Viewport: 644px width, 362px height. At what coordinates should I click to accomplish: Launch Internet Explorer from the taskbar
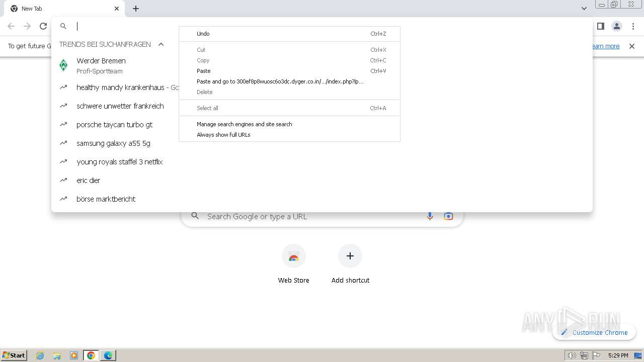pyautogui.click(x=40, y=355)
